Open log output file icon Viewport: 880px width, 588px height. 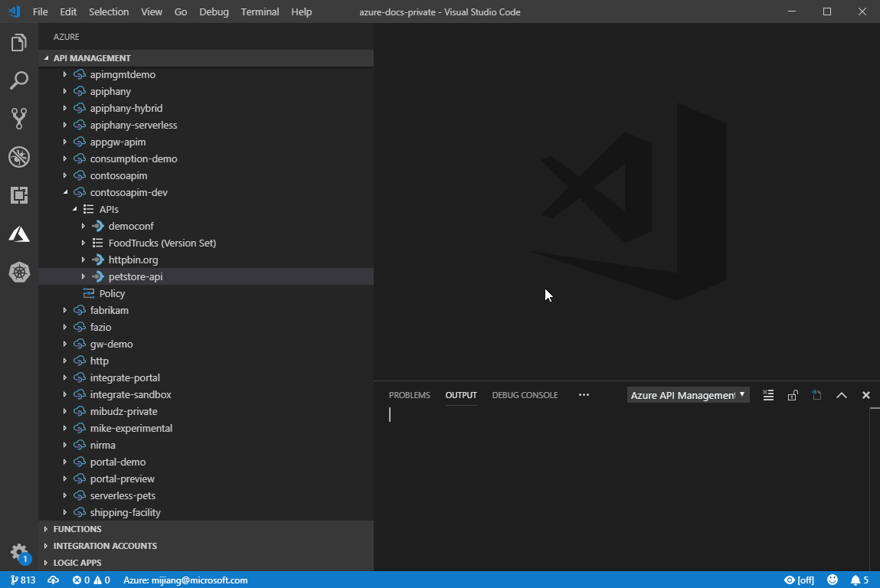pyautogui.click(x=816, y=395)
